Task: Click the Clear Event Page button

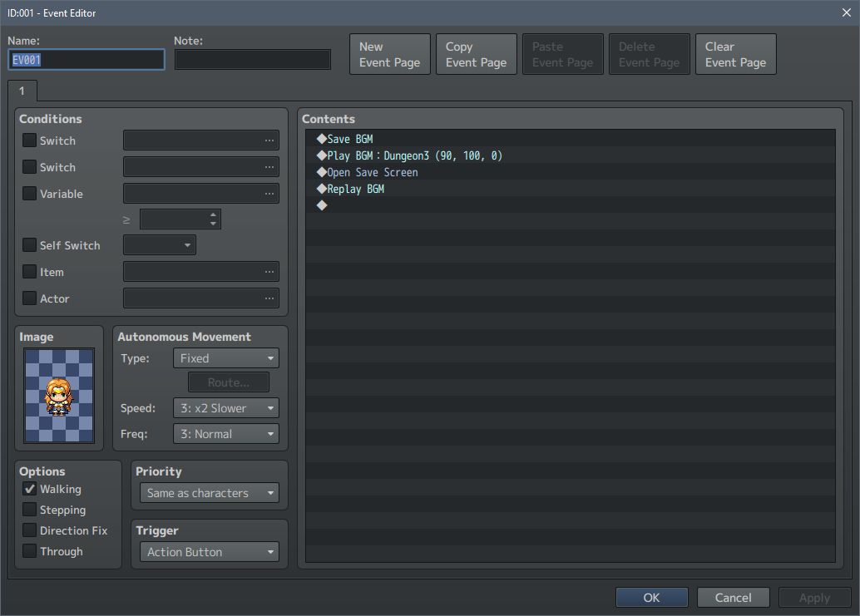Action: pos(735,54)
